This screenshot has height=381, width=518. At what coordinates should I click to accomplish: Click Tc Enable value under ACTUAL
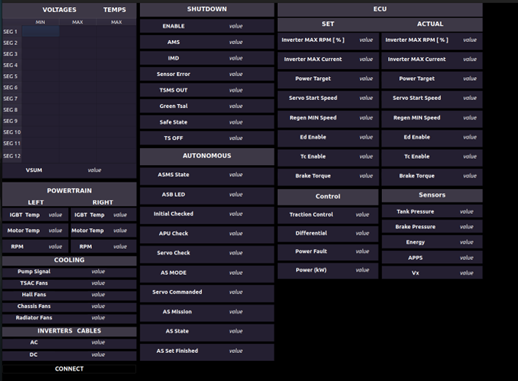470,156
